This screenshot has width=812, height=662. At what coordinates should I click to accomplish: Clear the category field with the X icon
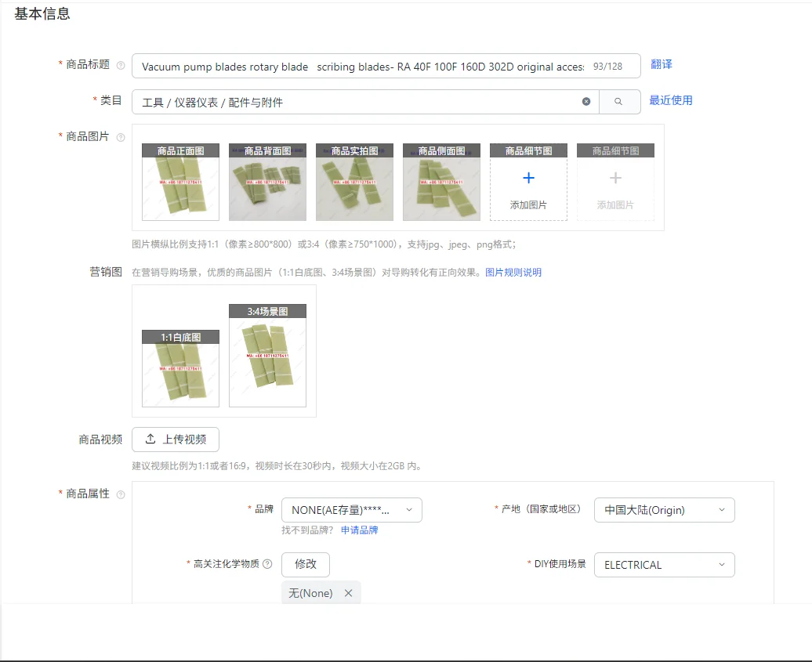click(x=586, y=101)
